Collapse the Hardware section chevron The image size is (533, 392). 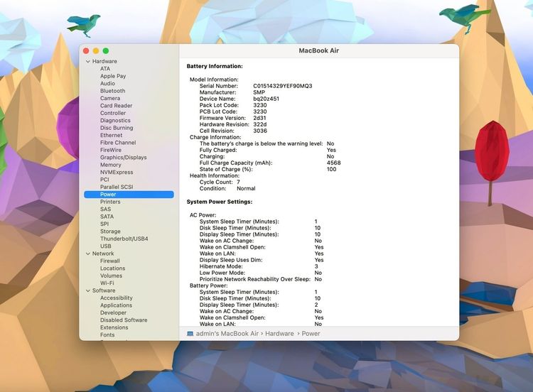tap(88, 62)
